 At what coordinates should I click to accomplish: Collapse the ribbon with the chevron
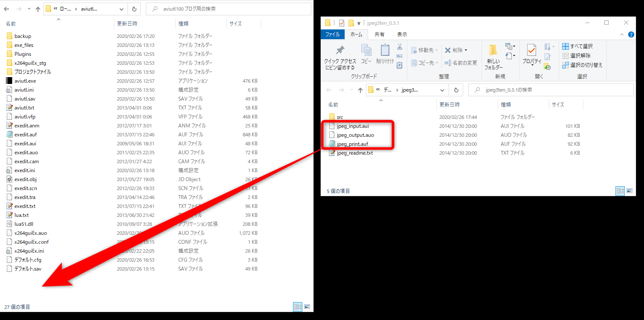[622, 35]
